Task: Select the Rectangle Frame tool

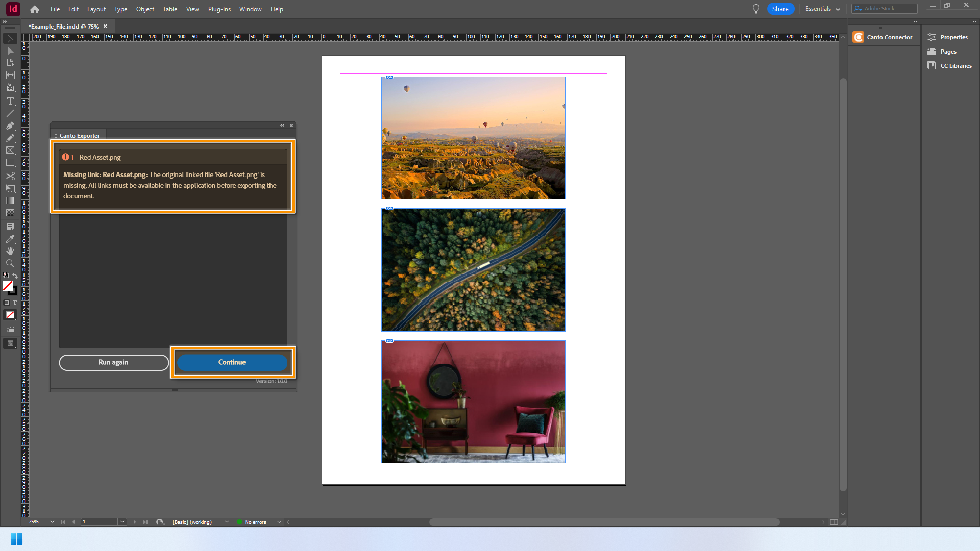Action: coord(10,151)
